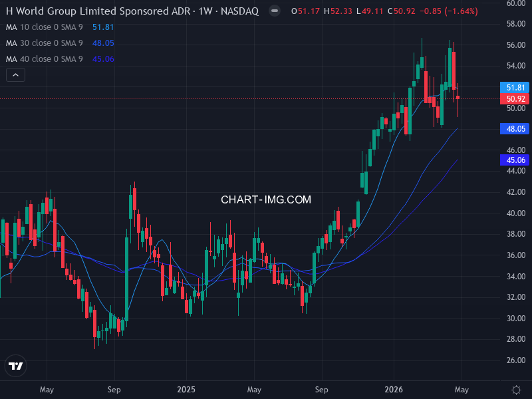532x399 pixels.
Task: Click the TradingView logo icon
Action: (15, 366)
